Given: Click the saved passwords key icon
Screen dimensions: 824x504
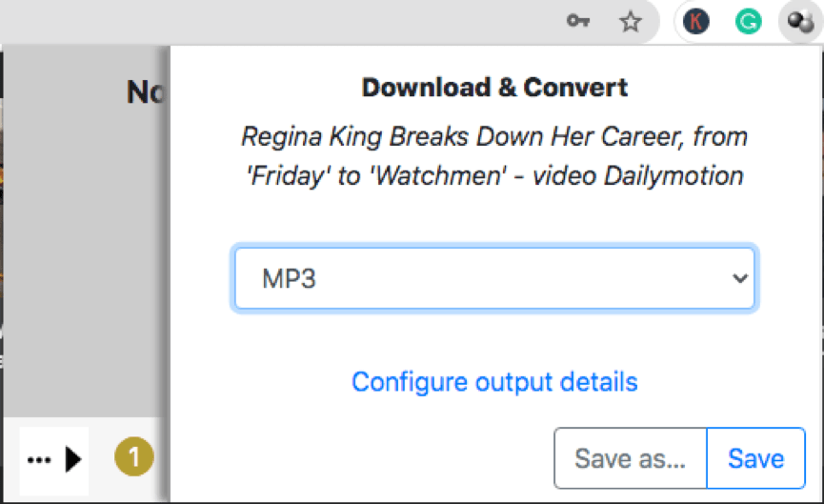Looking at the screenshot, I should 577,22.
